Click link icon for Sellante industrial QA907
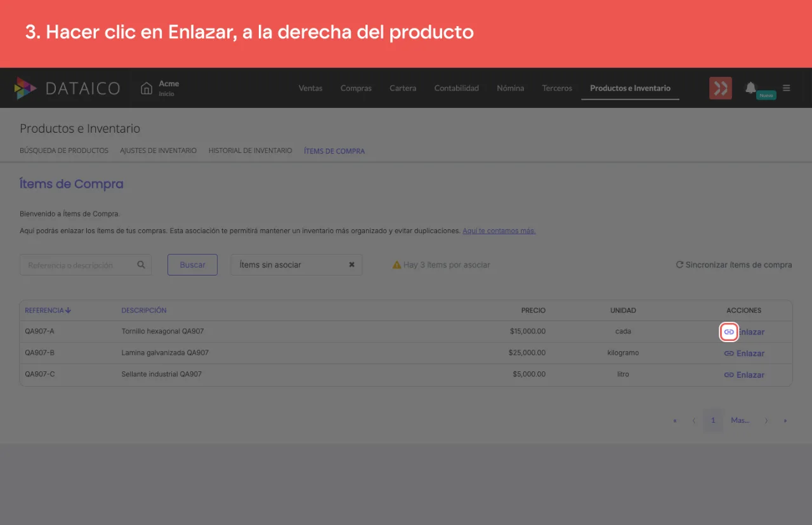The image size is (812, 525). pos(729,375)
